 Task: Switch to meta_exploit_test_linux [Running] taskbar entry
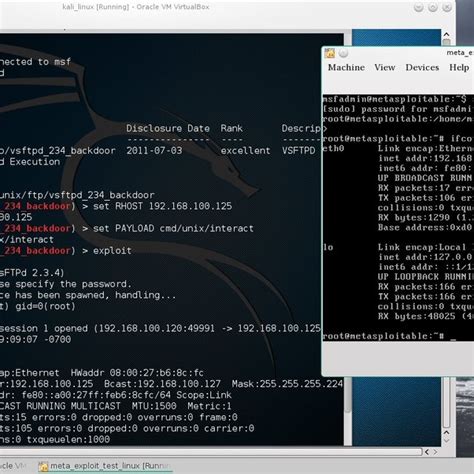click(x=105, y=466)
